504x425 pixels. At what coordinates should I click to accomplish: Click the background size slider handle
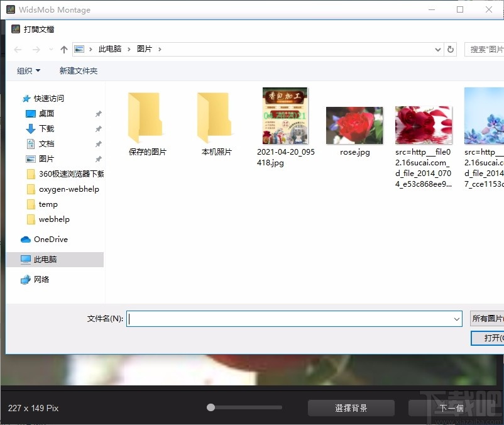pos(211,408)
